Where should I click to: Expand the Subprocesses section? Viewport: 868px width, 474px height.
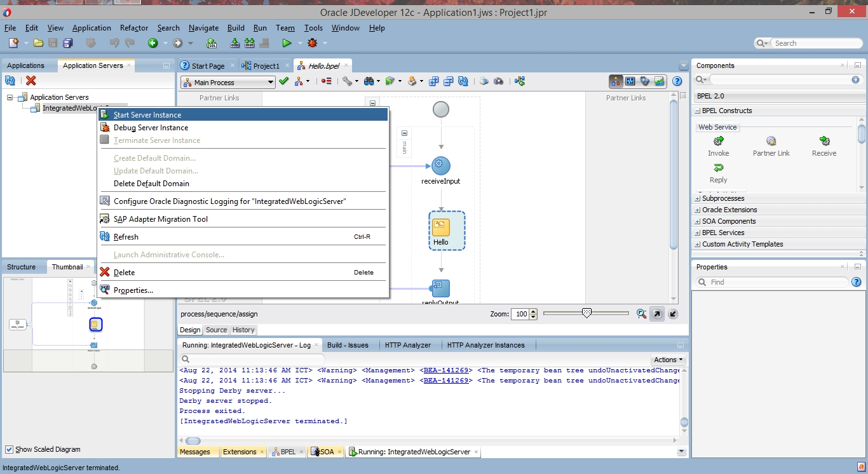698,199
